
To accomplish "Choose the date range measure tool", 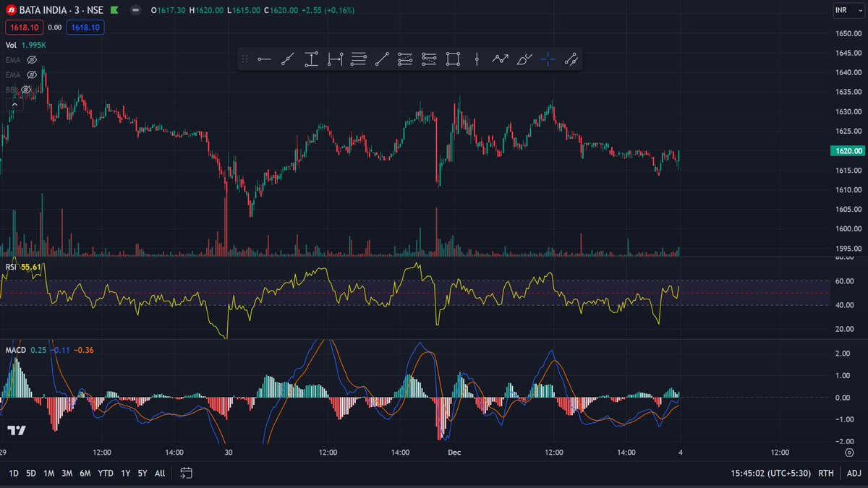I will tap(335, 59).
